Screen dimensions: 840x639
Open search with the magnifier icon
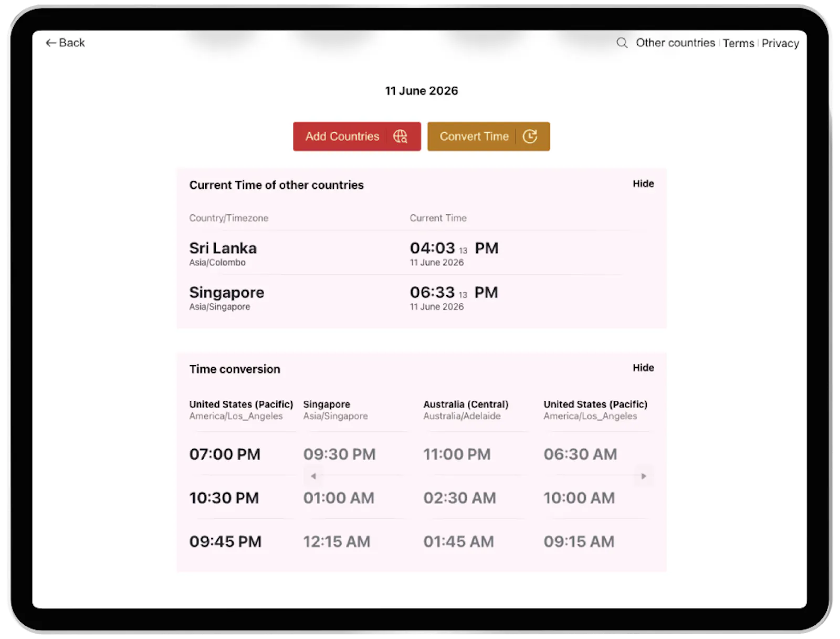(622, 42)
